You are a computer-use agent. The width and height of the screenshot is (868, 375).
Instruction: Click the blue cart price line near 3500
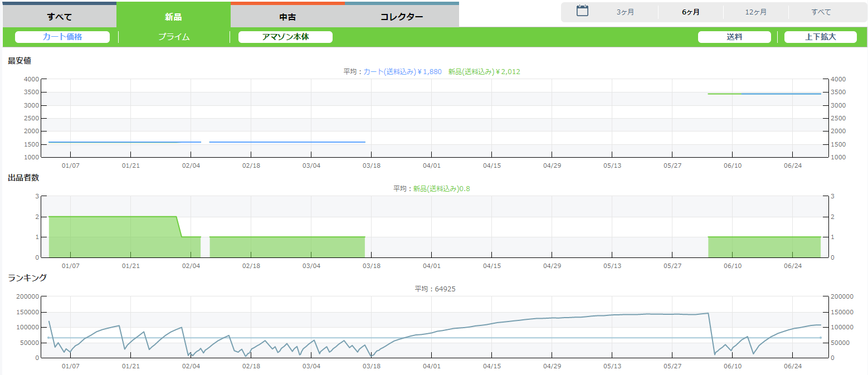tap(780, 94)
